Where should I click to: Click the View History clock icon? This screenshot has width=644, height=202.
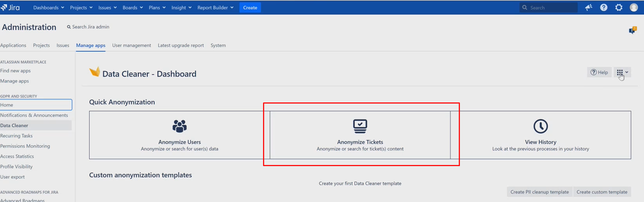(x=541, y=126)
